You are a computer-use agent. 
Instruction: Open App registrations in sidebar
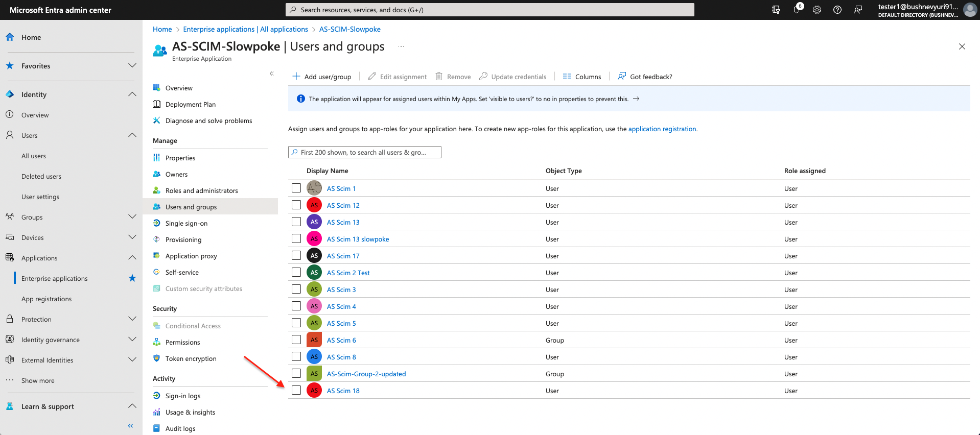pyautogui.click(x=46, y=299)
